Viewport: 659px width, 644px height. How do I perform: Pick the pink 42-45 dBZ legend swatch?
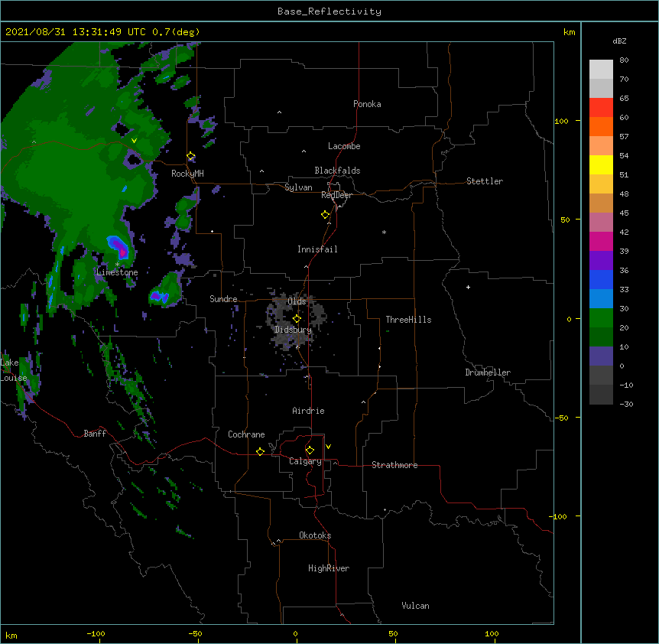[601, 222]
